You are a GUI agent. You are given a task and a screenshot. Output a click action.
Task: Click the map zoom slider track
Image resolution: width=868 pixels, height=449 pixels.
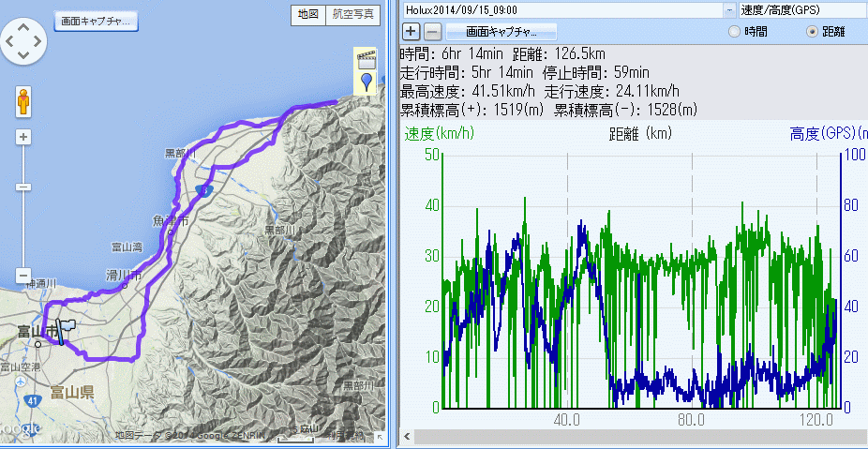[23, 206]
